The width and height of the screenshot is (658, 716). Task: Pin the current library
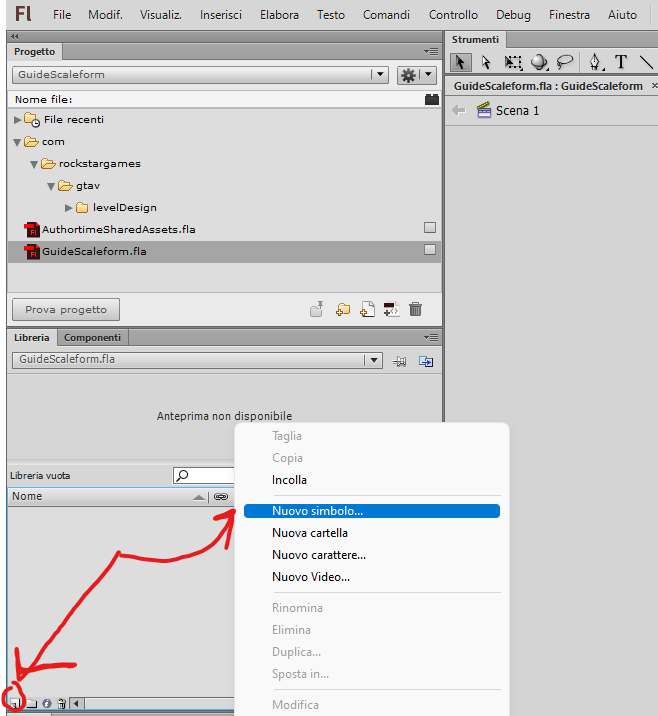click(399, 362)
